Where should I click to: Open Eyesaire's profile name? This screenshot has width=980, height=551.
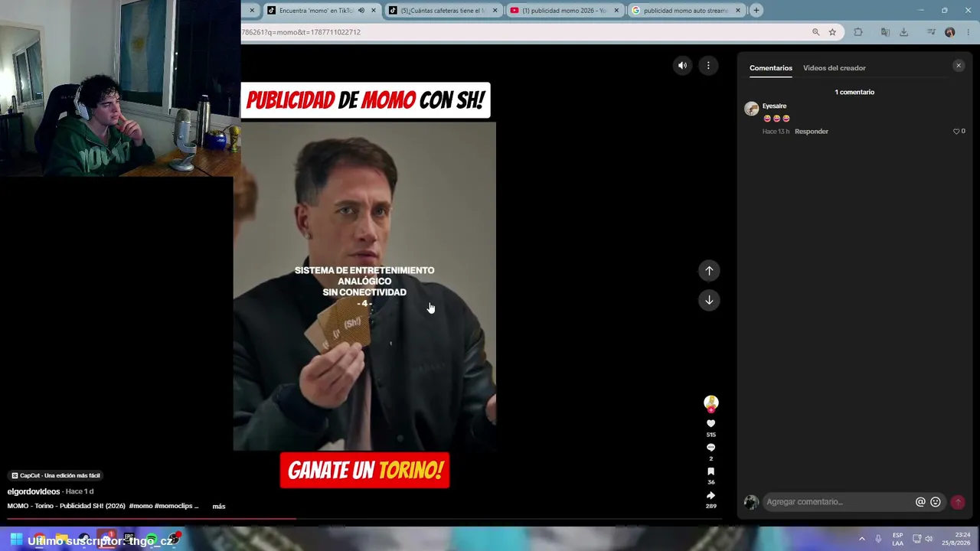pyautogui.click(x=774, y=106)
